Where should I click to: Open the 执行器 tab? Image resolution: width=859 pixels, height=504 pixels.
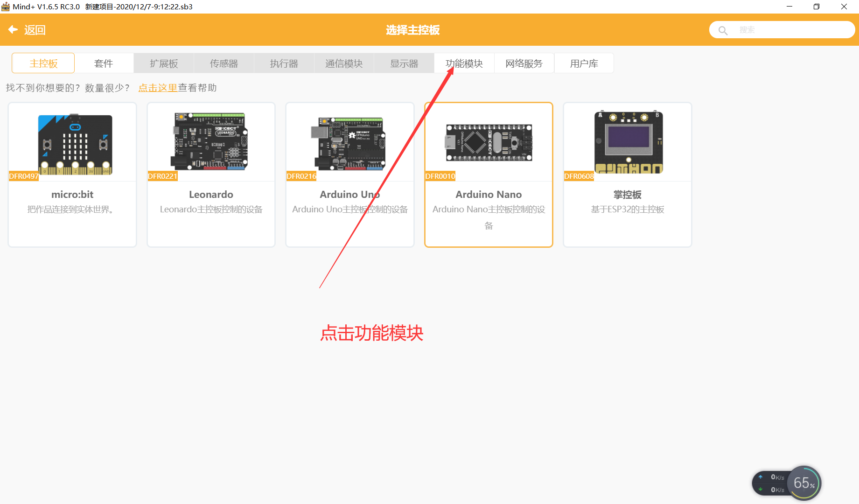[x=284, y=63]
